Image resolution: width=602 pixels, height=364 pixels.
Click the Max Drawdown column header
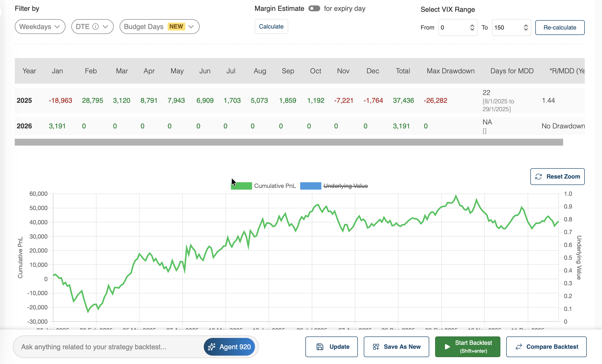pyautogui.click(x=450, y=71)
